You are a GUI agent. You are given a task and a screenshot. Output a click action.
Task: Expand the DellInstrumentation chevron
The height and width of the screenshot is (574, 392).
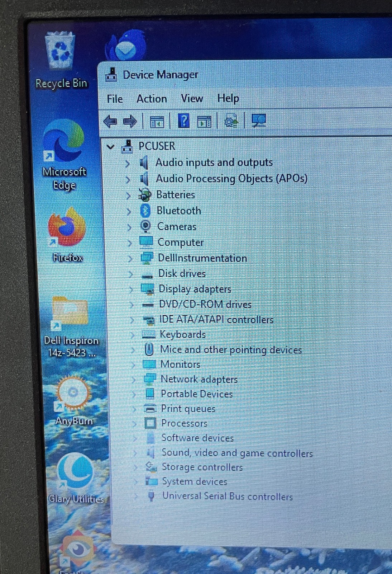pyautogui.click(x=130, y=259)
